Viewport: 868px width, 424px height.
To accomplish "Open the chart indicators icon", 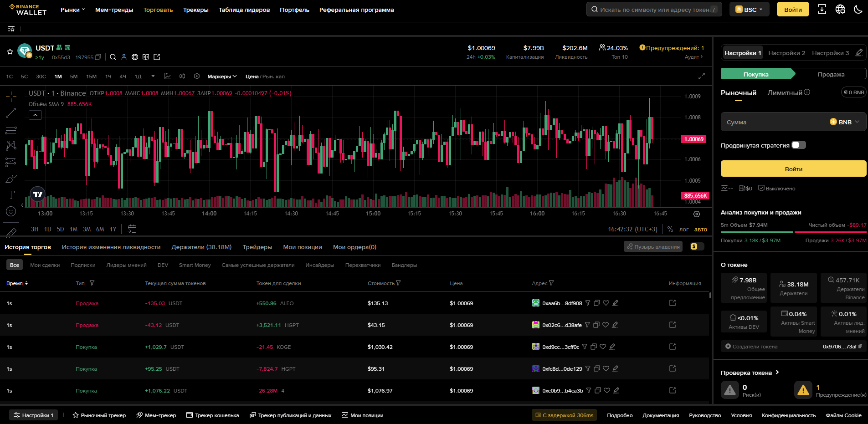I will pyautogui.click(x=168, y=77).
